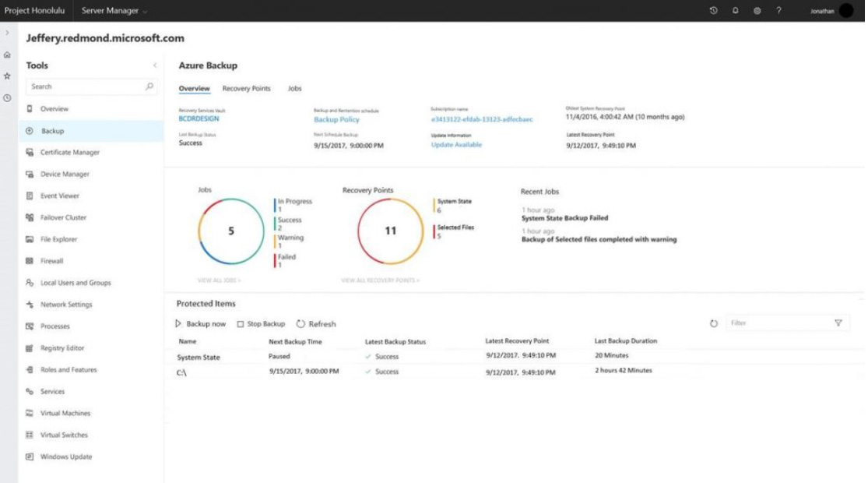Open the settings gear in the top bar
The height and width of the screenshot is (483, 868).
tap(757, 11)
